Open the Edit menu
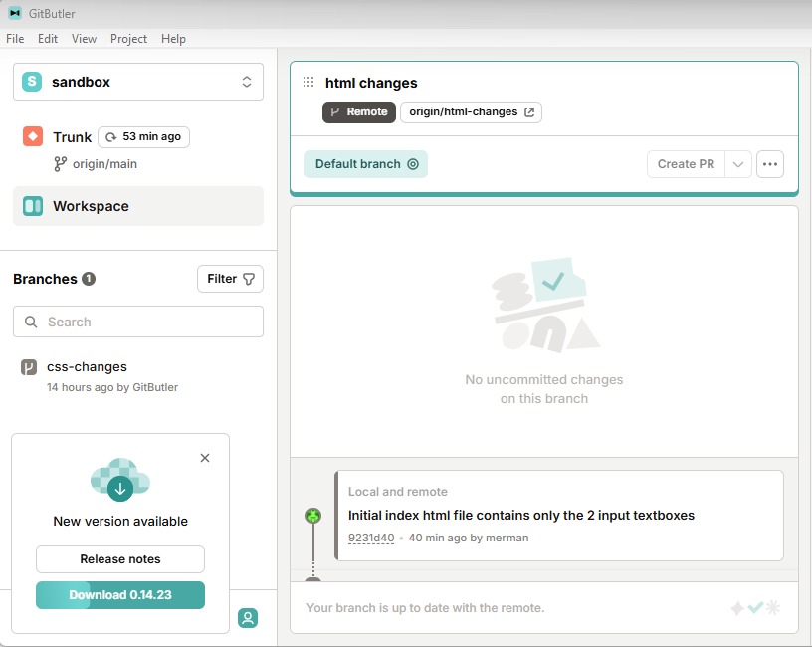Image resolution: width=812 pixels, height=647 pixels. coord(48,39)
